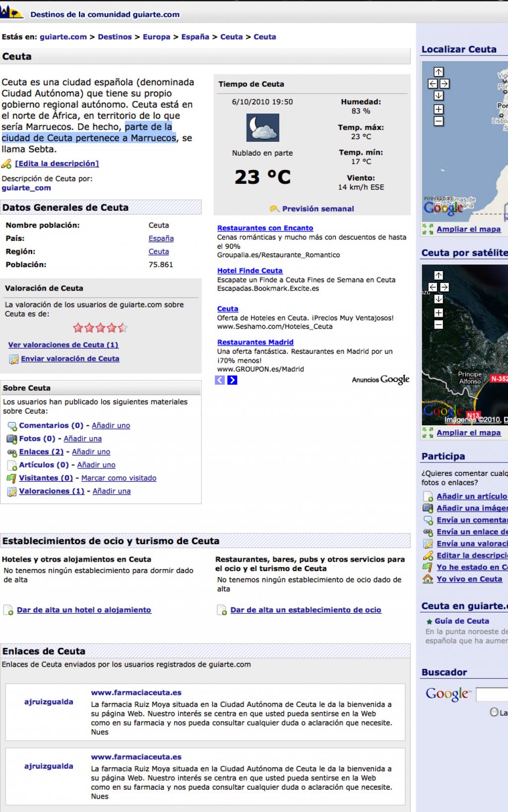This screenshot has width=508, height=812.
Task: Open Guía de Ceuta link
Action: 462,621
